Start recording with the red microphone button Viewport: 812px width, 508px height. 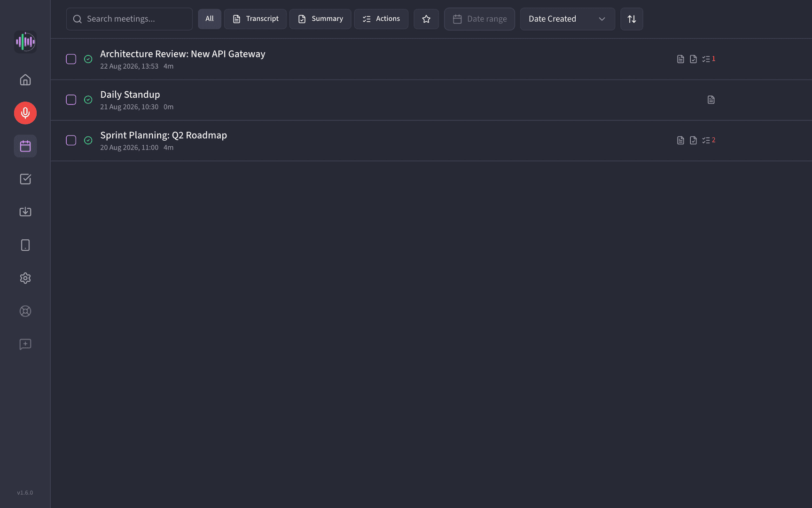tap(25, 113)
